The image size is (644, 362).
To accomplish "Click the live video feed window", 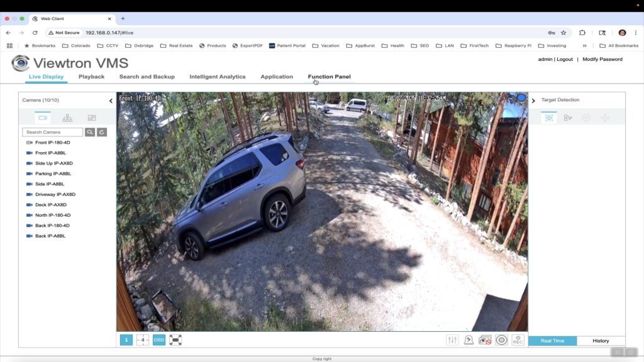I will [x=322, y=211].
